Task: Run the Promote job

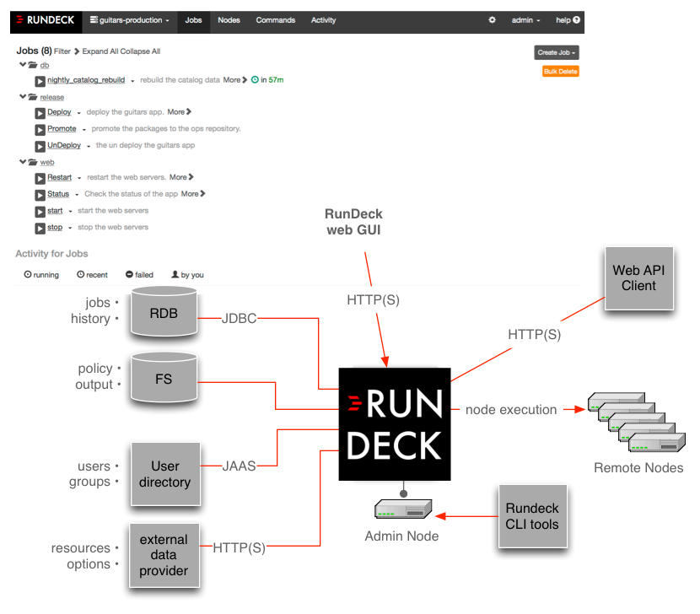Action: (39, 128)
